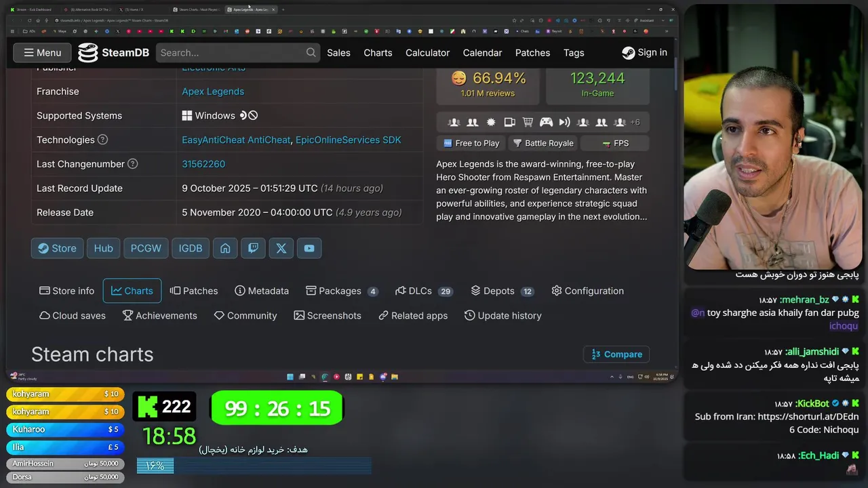The width and height of the screenshot is (868, 488).
Task: Open the Calculator page
Action: [427, 53]
